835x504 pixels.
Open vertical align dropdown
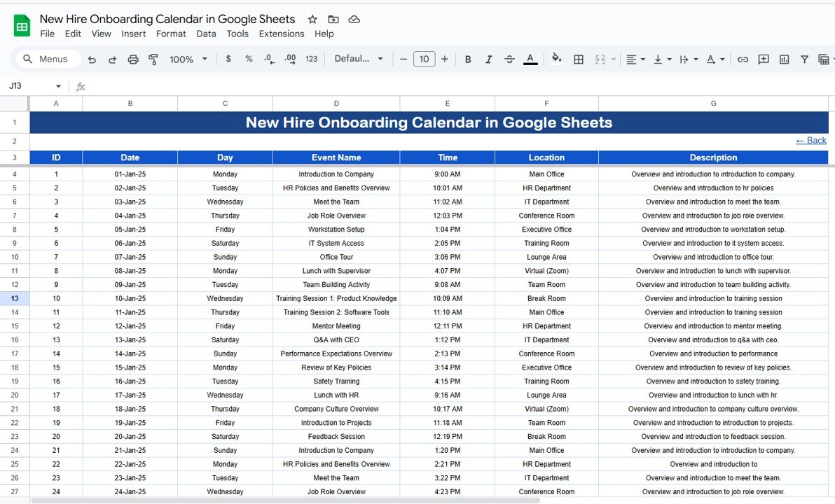pyautogui.click(x=662, y=59)
